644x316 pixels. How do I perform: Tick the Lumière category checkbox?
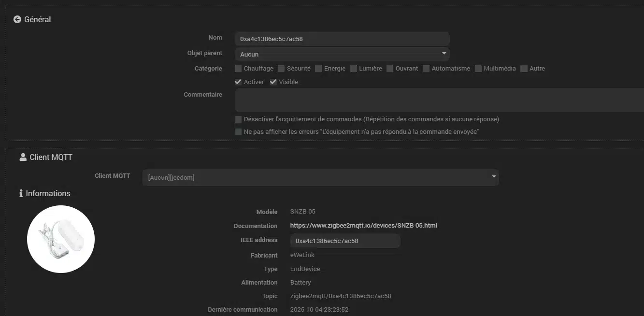[354, 69]
